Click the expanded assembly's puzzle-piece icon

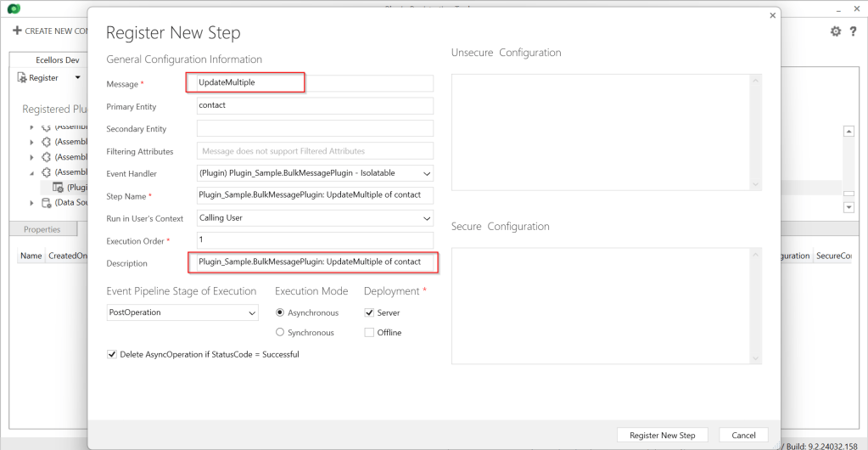46,172
